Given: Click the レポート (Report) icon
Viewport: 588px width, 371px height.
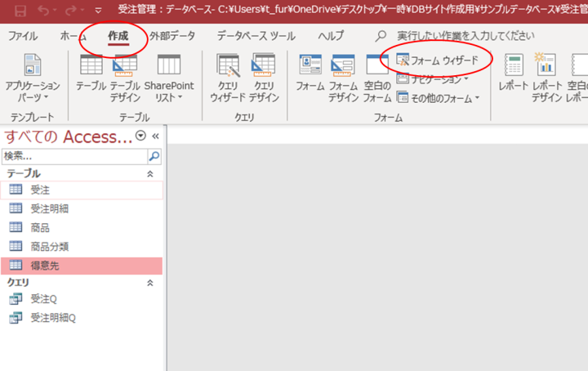Looking at the screenshot, I should point(514,74).
